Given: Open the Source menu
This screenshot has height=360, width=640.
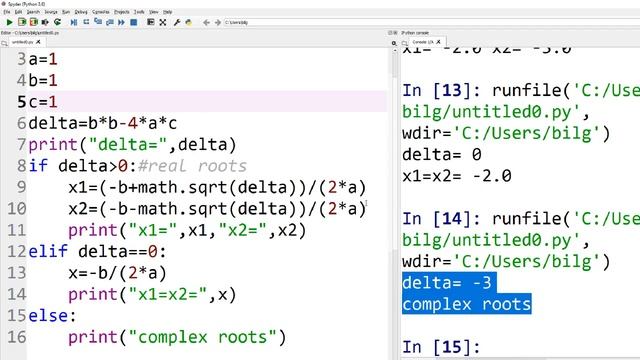Looking at the screenshot, I should pos(51,12).
